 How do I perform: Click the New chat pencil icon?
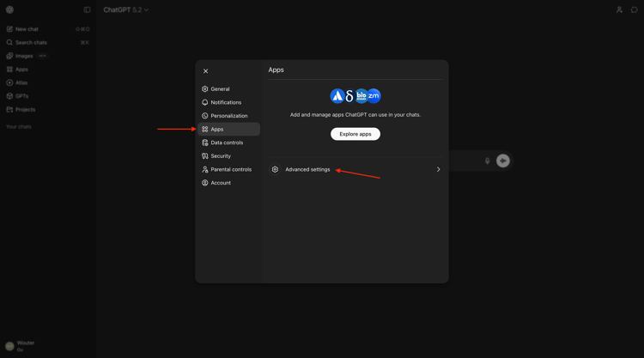click(x=9, y=29)
